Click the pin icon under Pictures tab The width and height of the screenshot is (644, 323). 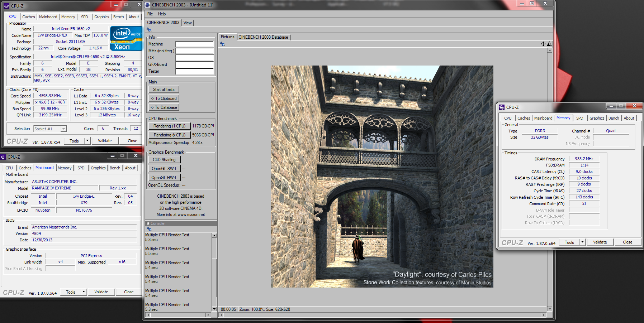click(222, 44)
